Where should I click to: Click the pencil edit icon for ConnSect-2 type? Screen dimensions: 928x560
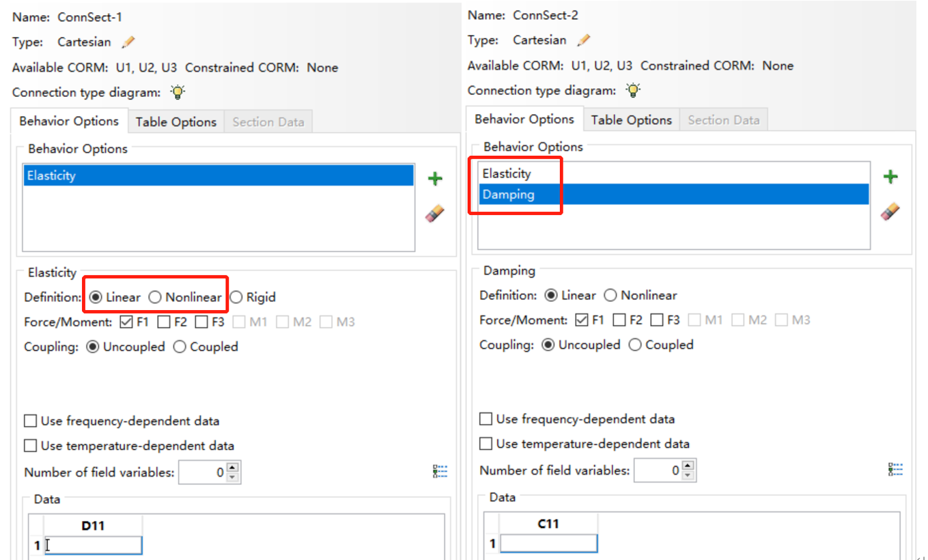583,40
